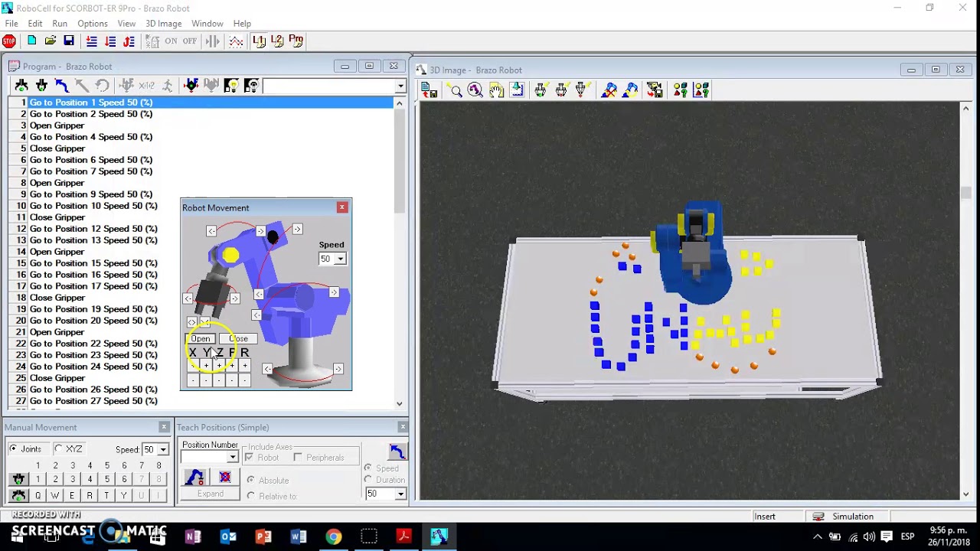Create a new project file
980x551 pixels.
(x=31, y=41)
